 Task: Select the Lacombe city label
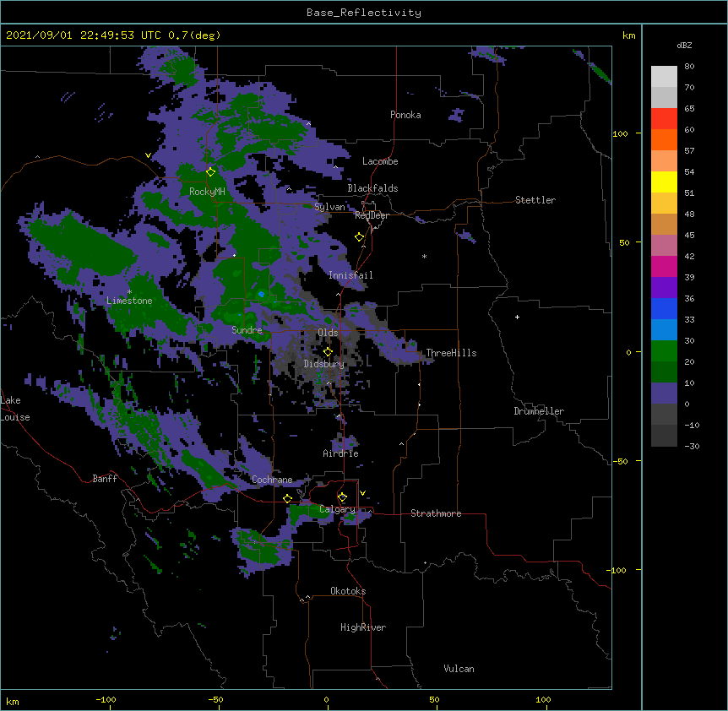(380, 161)
